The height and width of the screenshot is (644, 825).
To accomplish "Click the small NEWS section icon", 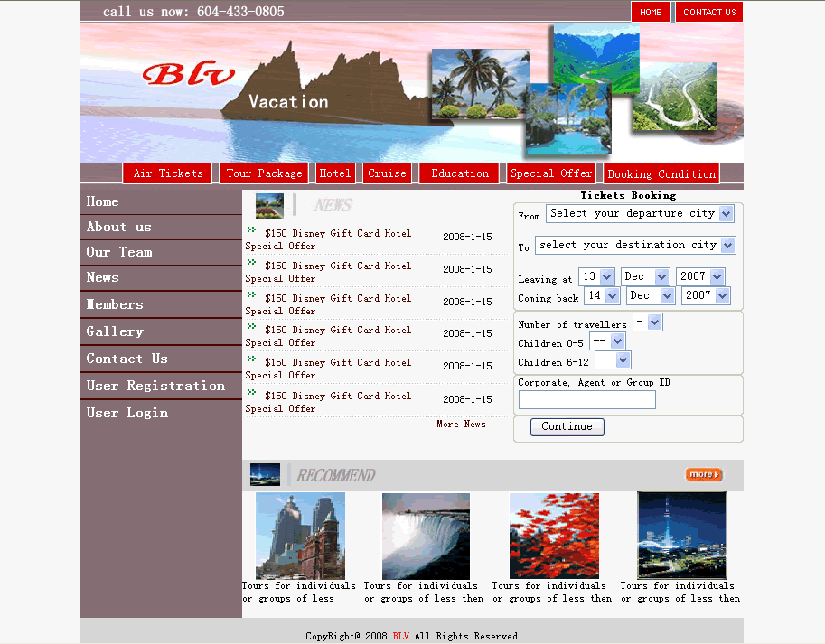I will click(x=269, y=206).
